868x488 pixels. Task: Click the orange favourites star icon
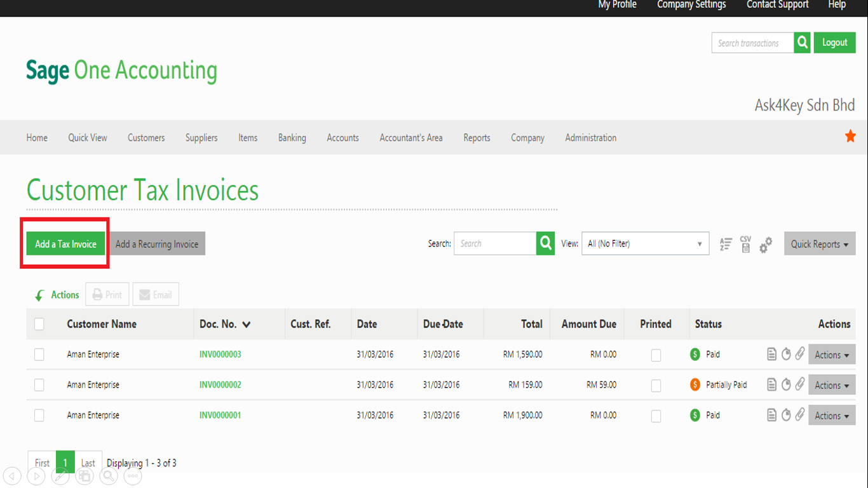click(x=850, y=136)
